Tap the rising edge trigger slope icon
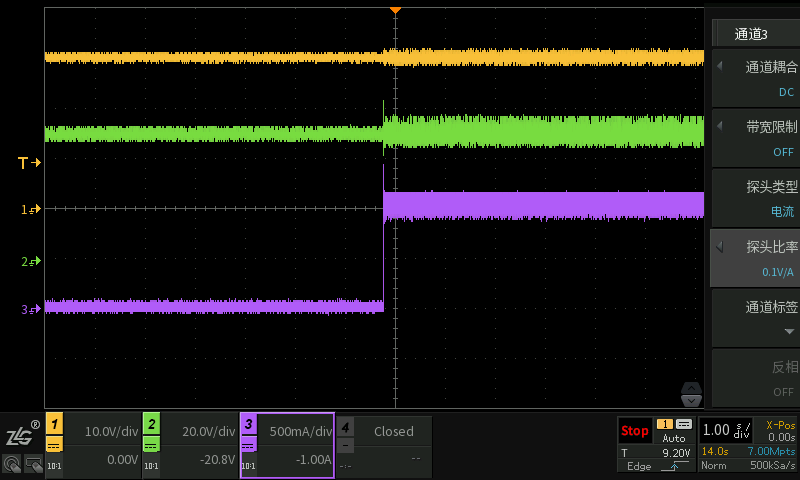 tap(674, 466)
